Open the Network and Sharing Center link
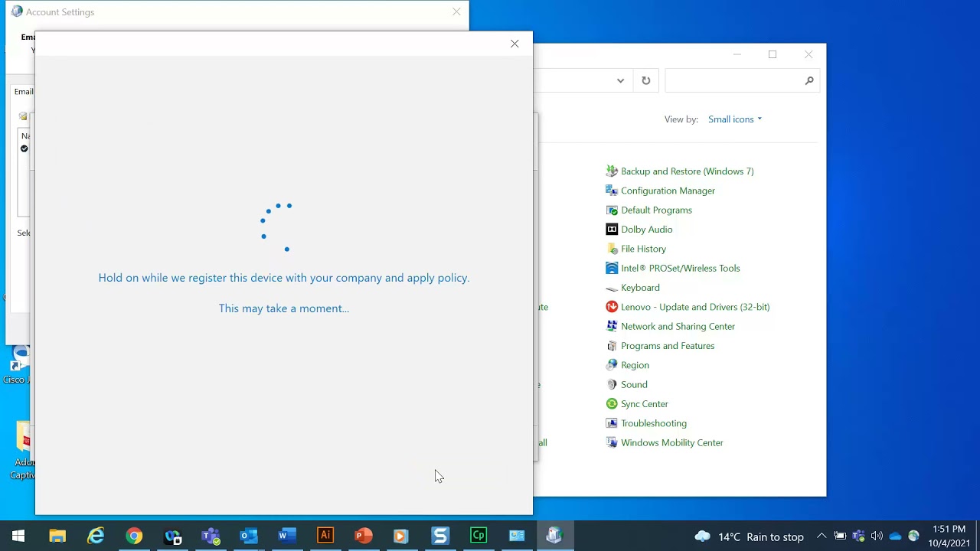 click(x=678, y=326)
